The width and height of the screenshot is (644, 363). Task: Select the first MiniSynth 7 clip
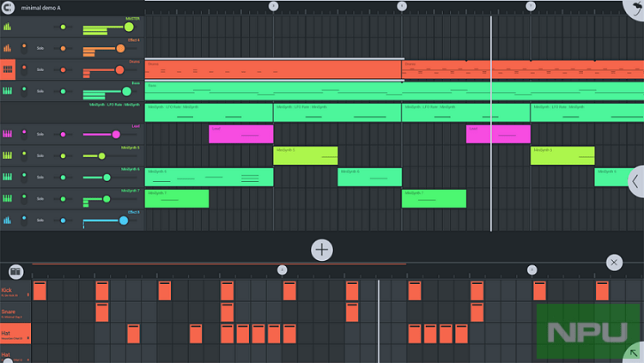coord(177,198)
